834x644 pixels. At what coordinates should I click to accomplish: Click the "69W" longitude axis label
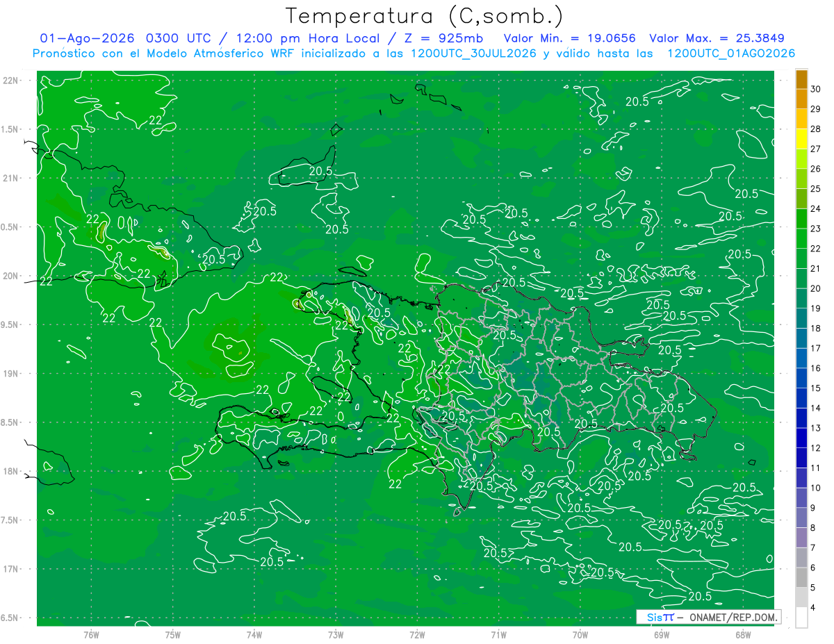click(x=662, y=634)
